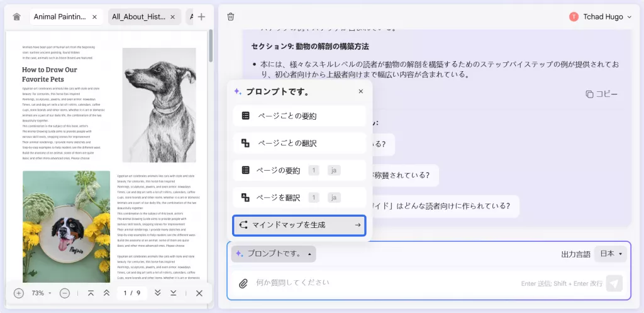
Task: Click ja language chip in ページを翻訳 row
Action: tap(335, 198)
